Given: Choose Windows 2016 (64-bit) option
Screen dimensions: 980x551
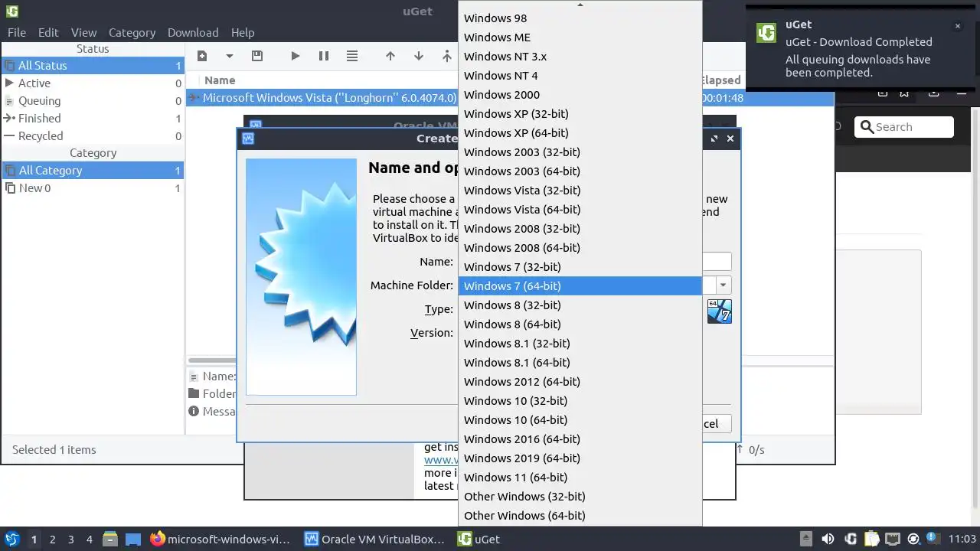Looking at the screenshot, I should 580,439.
